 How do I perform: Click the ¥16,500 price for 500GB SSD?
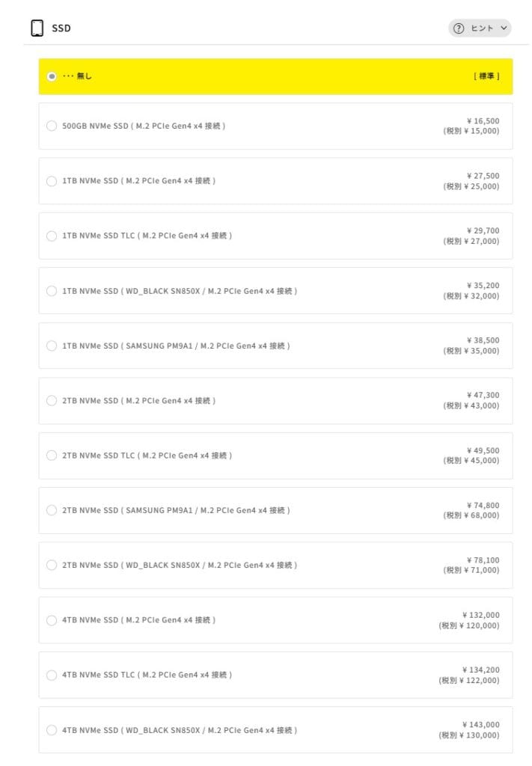pyautogui.click(x=483, y=120)
